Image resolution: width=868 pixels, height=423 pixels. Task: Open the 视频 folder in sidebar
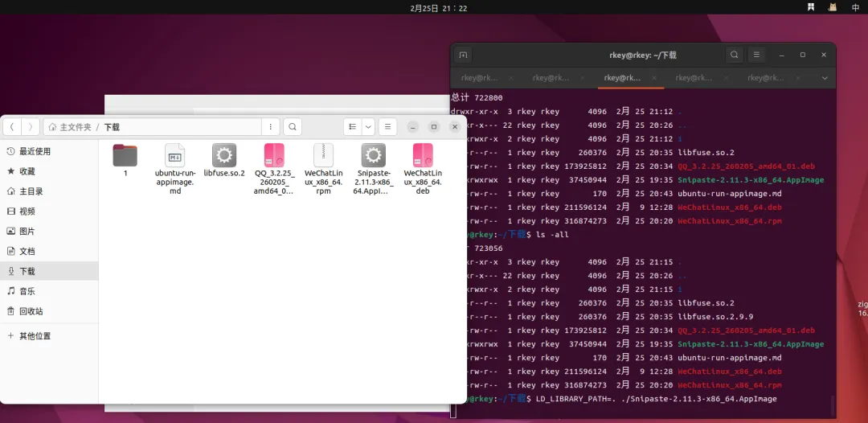coord(49,211)
